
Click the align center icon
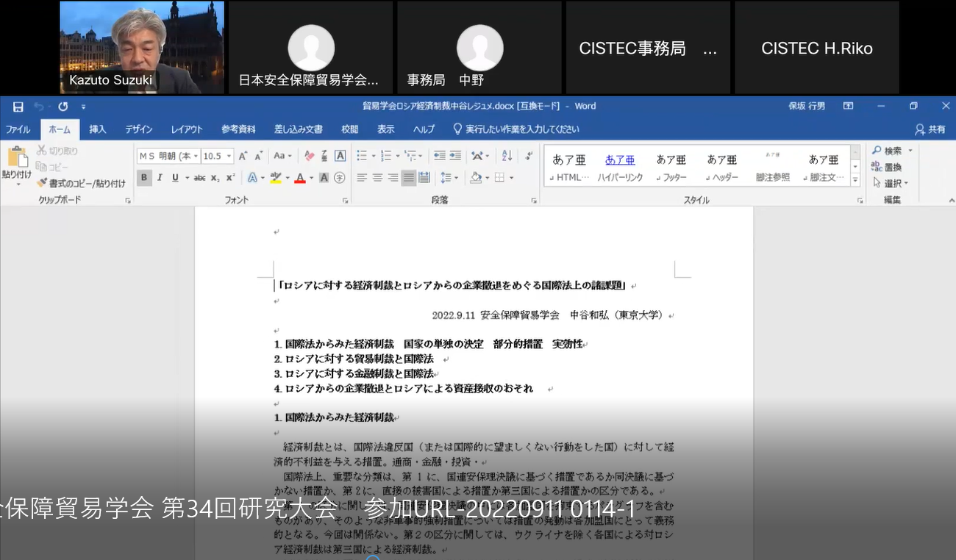[377, 178]
